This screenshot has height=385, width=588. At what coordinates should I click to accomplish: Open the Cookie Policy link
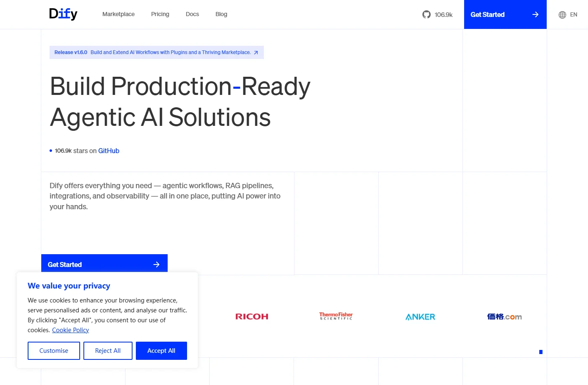(71, 330)
